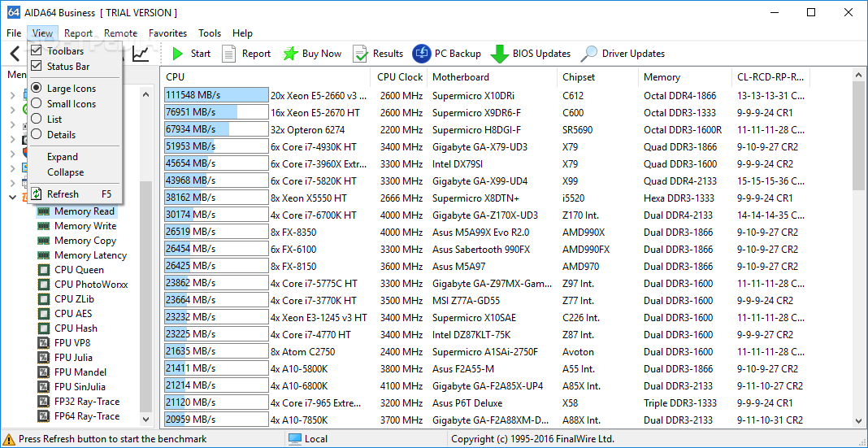
Task: Click the green Start arrow icon
Action: click(x=177, y=54)
